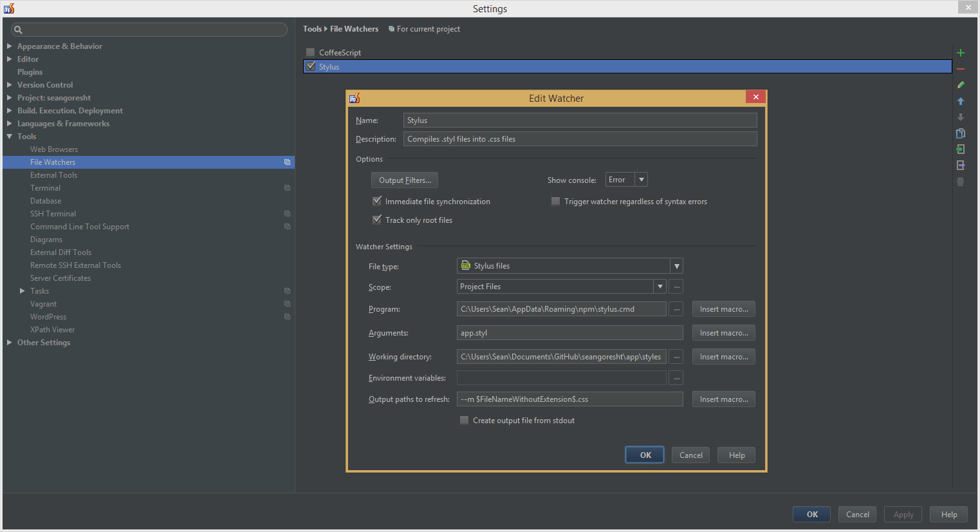980x532 pixels.
Task: Open Database settings
Action: 46,201
